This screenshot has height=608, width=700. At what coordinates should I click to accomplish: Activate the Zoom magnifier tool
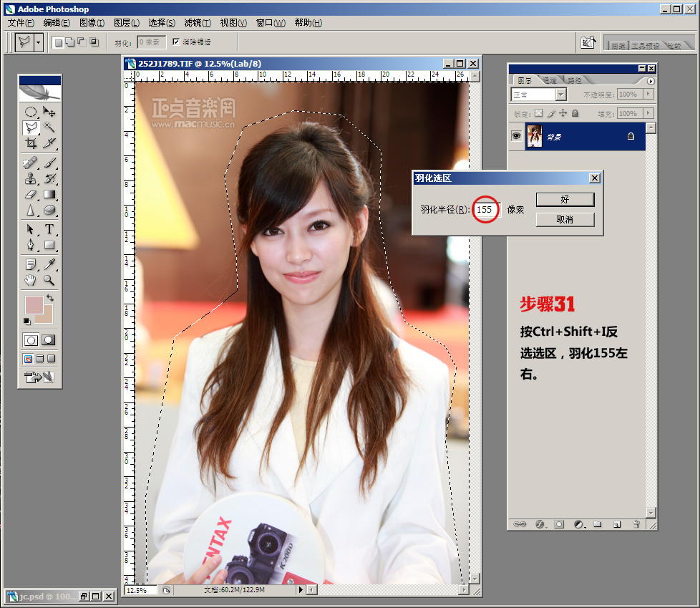[49, 280]
